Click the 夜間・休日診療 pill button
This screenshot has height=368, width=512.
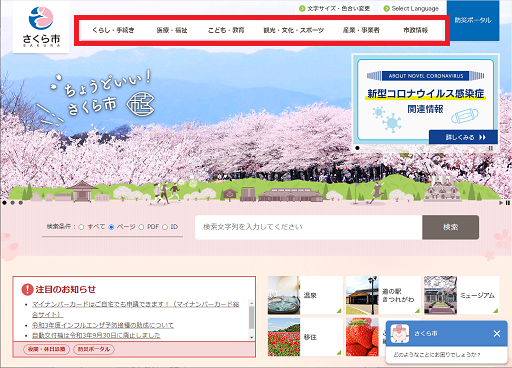point(46,349)
